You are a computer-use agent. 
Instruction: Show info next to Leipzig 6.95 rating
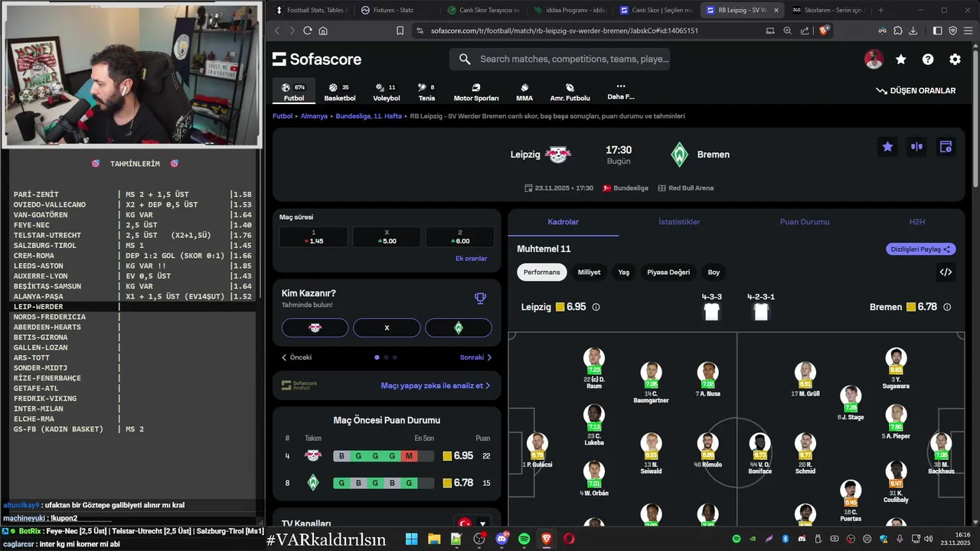596,307
